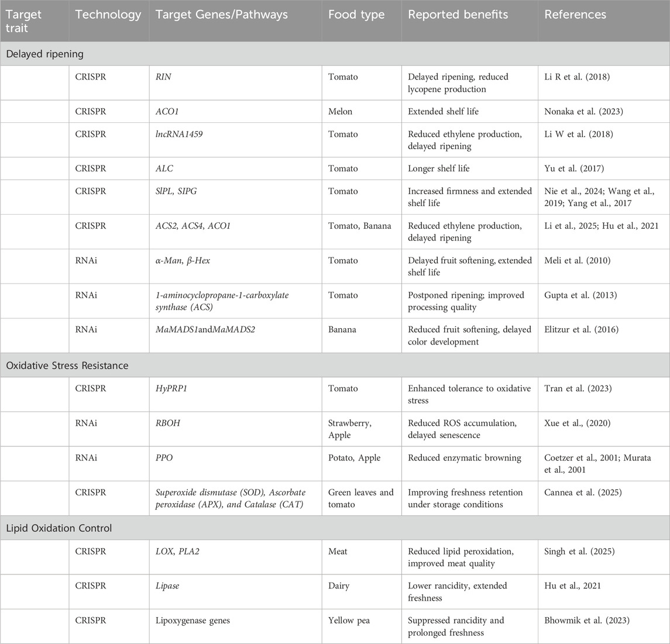Open the Gupta et al. (2013) reference
Viewport: 670px width, 644px height.
coord(580,295)
